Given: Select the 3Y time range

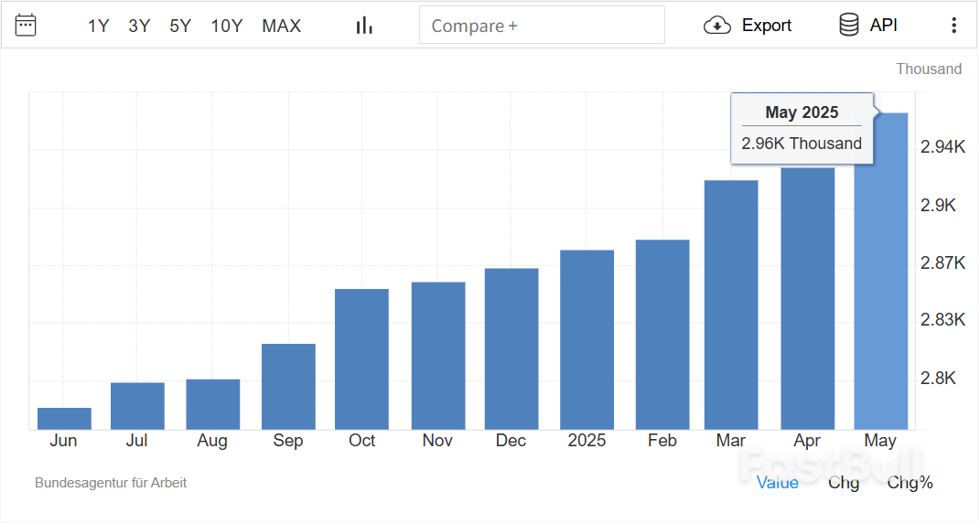Looking at the screenshot, I should pyautogui.click(x=139, y=26).
